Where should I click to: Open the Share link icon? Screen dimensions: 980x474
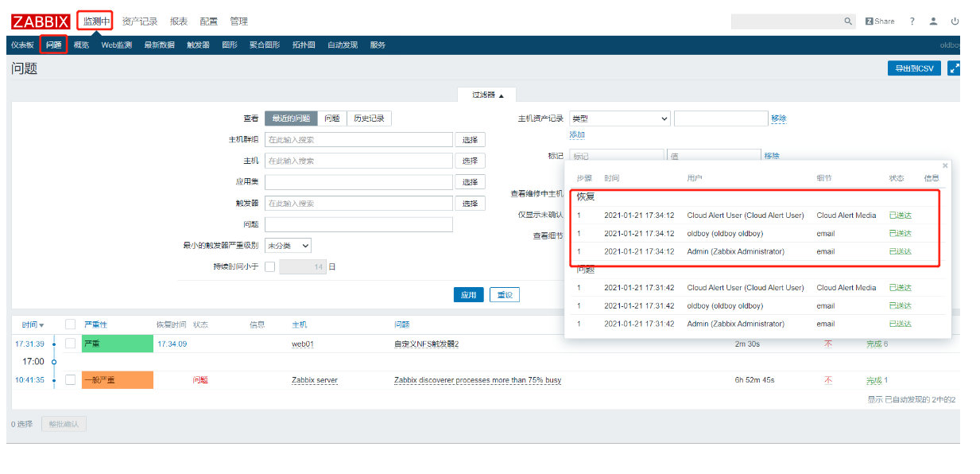(879, 21)
